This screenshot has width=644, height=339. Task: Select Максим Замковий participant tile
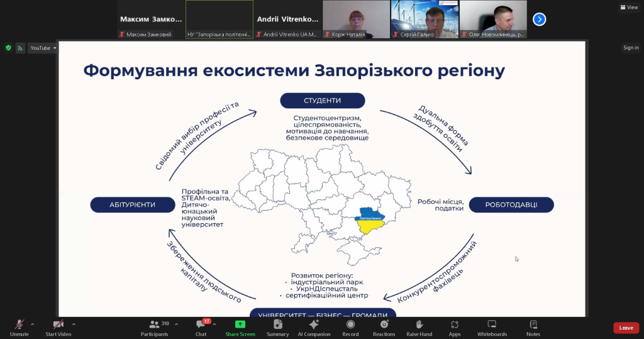151,19
